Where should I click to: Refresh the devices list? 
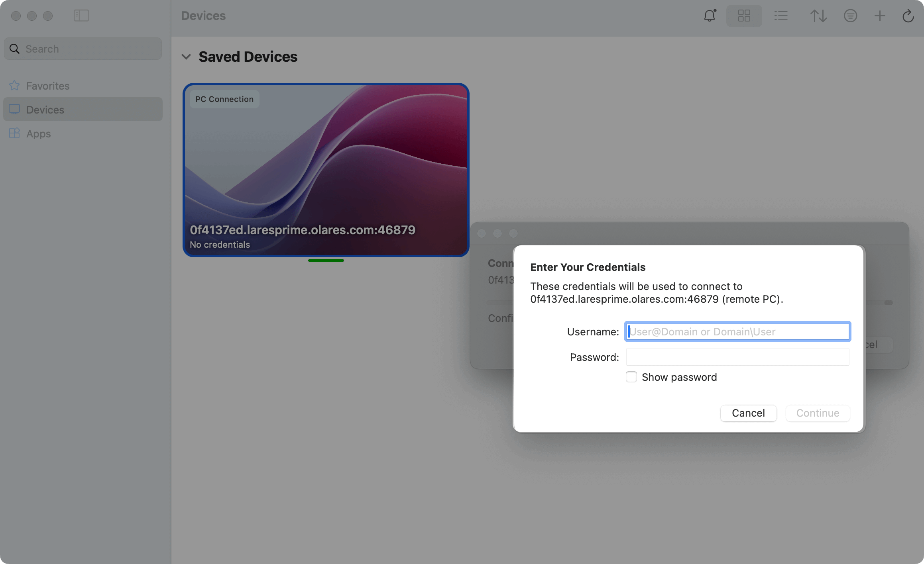[908, 16]
